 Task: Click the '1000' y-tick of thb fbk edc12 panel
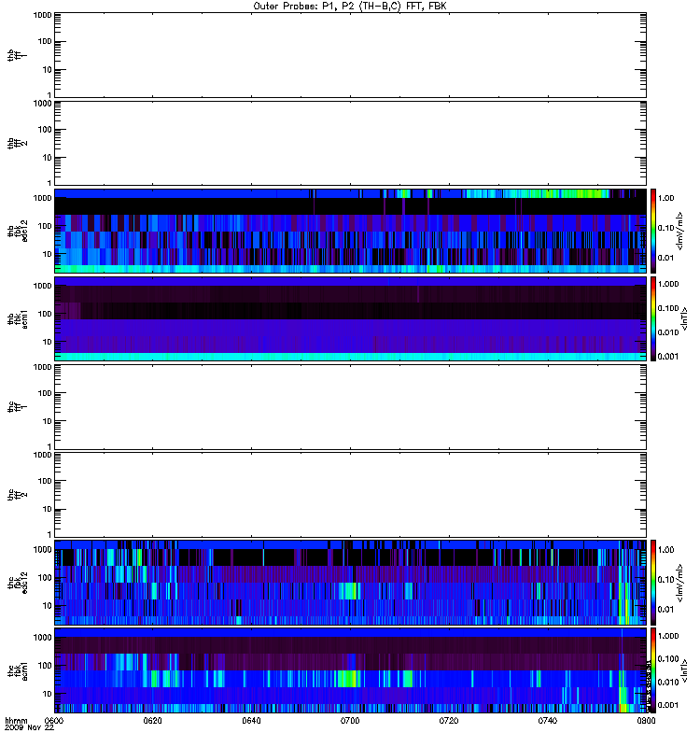[x=42, y=198]
